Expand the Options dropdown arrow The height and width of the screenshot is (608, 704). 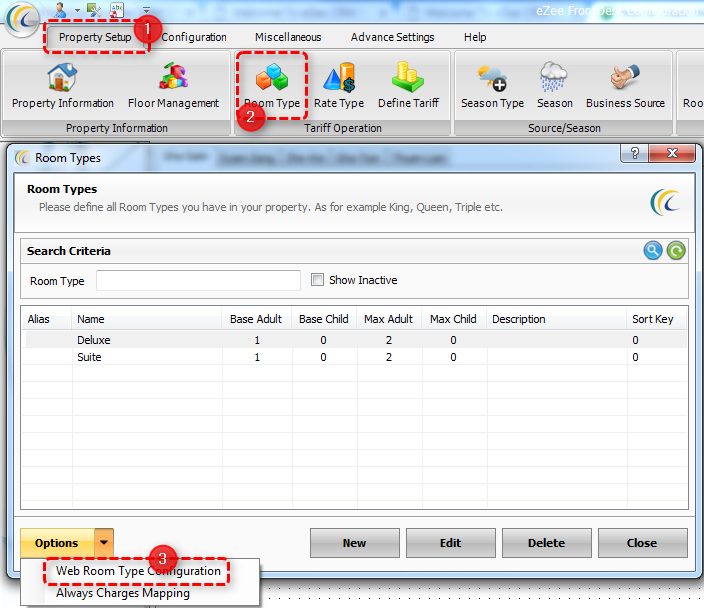point(104,542)
